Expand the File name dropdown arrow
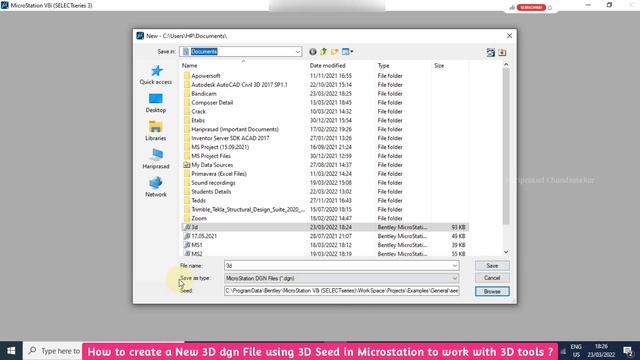Viewport: 640px width, 360px height. click(x=454, y=266)
